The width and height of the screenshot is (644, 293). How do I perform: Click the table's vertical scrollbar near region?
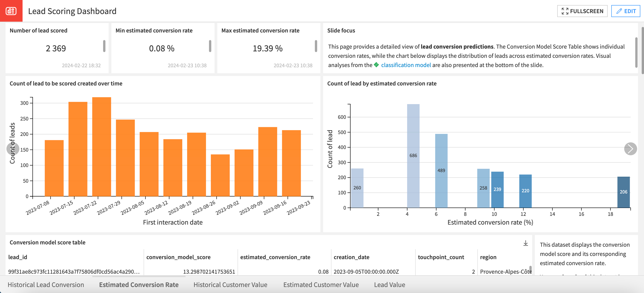tap(531, 270)
